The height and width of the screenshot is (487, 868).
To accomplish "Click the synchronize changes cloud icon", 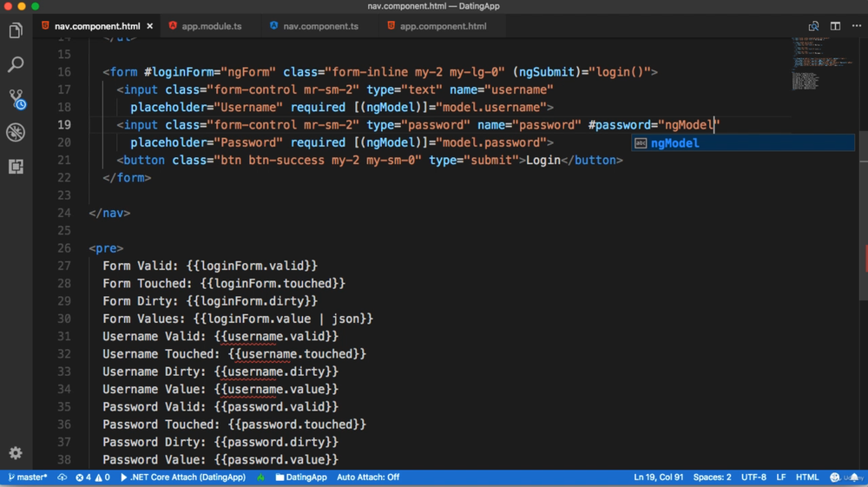I will coord(62,477).
